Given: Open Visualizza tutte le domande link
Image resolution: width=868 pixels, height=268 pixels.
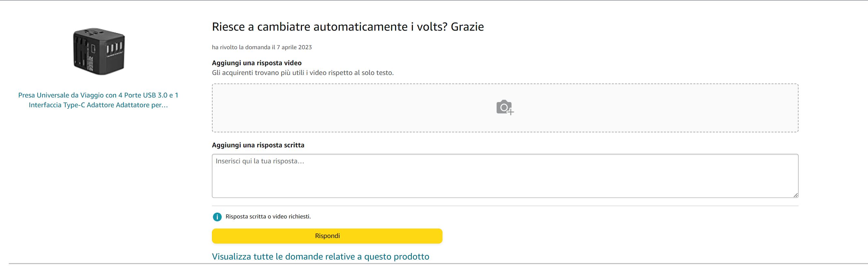Looking at the screenshot, I should tap(321, 257).
